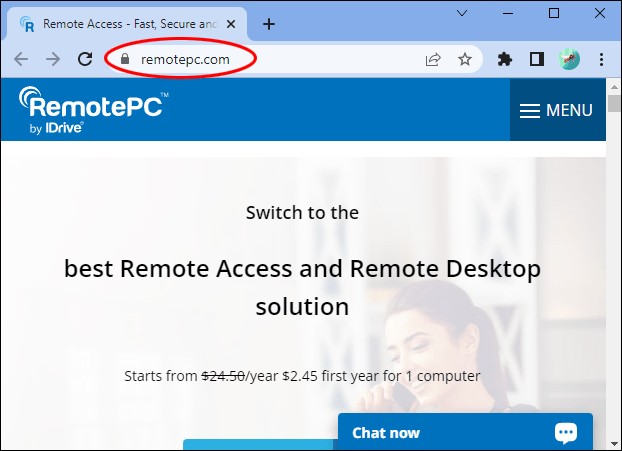This screenshot has height=451, width=622.
Task: Open the RemotePC hamburger MENU
Action: click(557, 110)
